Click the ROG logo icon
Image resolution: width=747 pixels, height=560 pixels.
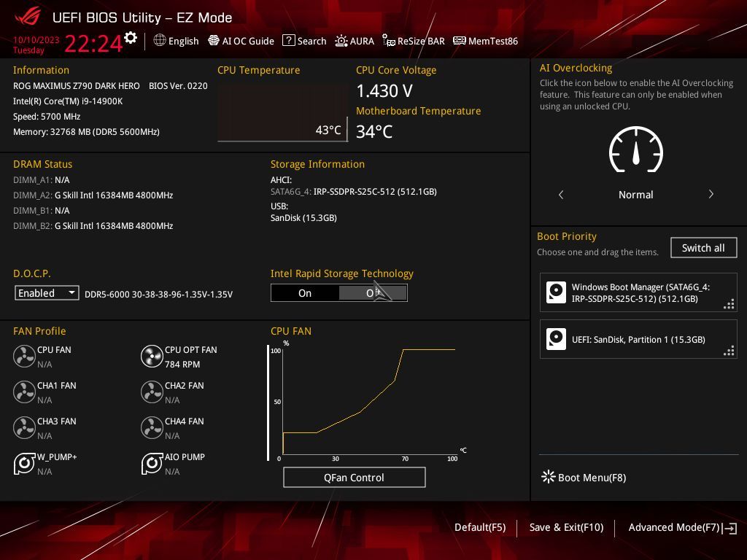tap(28, 17)
